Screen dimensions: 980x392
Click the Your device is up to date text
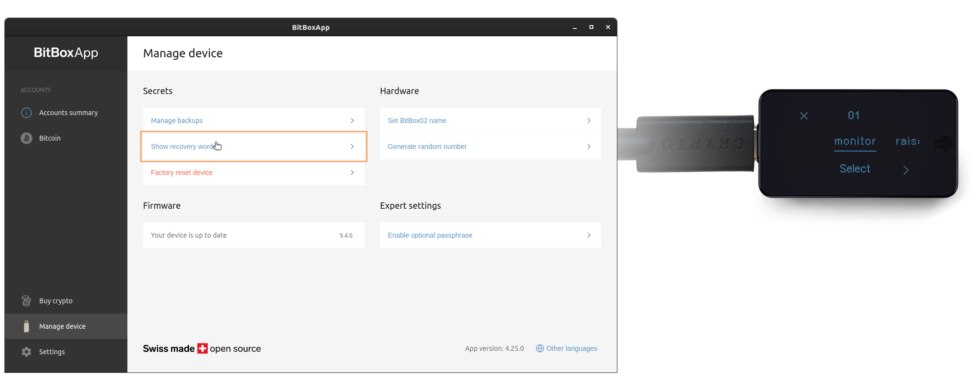pos(189,235)
